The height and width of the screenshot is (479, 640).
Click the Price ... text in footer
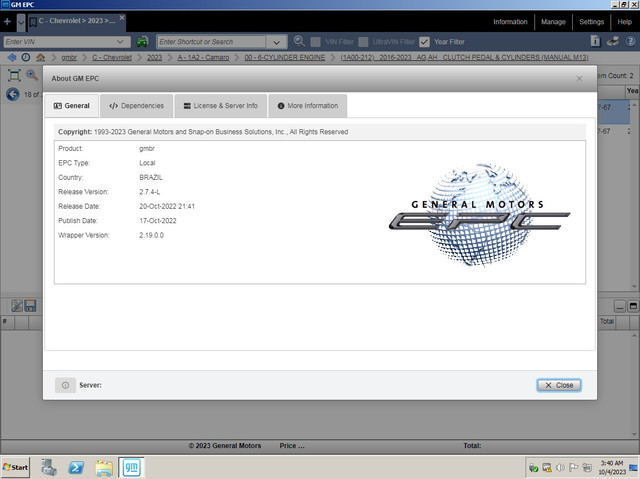[292, 446]
